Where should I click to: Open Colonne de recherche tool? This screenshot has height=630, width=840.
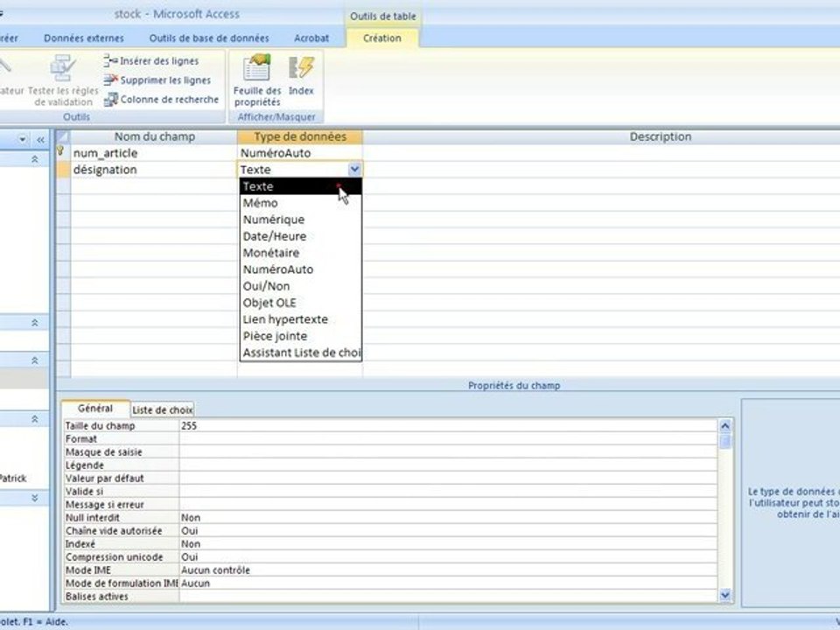(x=161, y=99)
